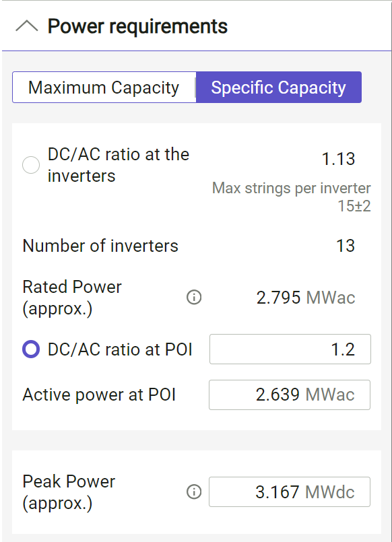Click the Max strings per inverter 15±2 text
This screenshot has width=392, height=542.
click(292, 197)
